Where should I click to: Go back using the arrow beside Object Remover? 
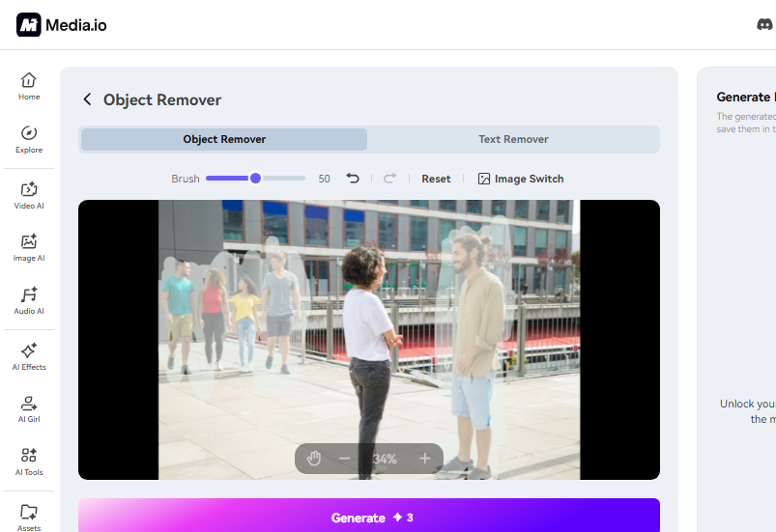87,99
